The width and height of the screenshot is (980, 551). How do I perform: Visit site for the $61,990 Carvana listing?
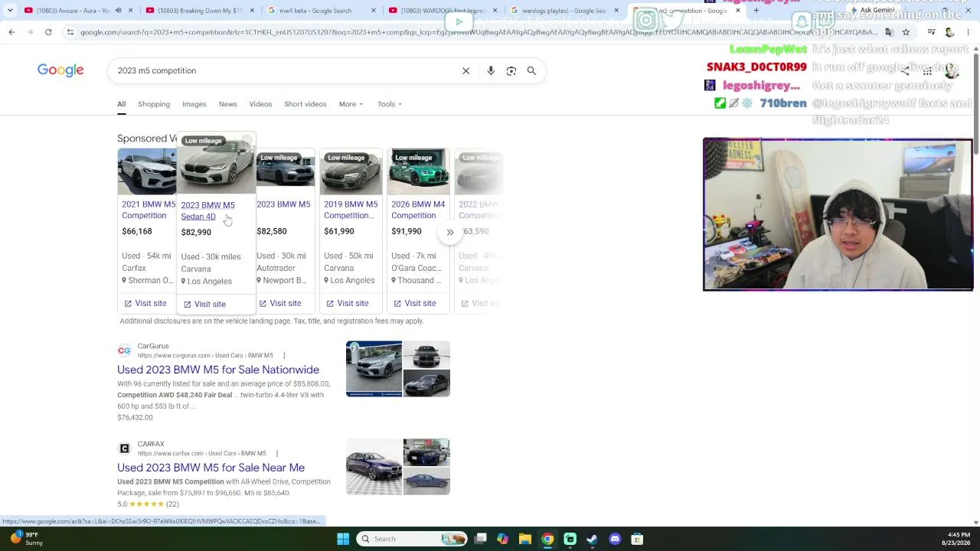347,304
